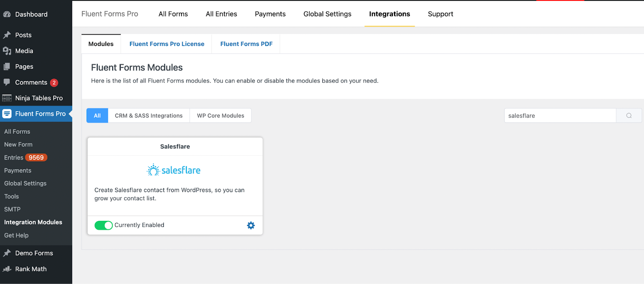Filter by WP Core Modules
The image size is (644, 284).
point(221,116)
